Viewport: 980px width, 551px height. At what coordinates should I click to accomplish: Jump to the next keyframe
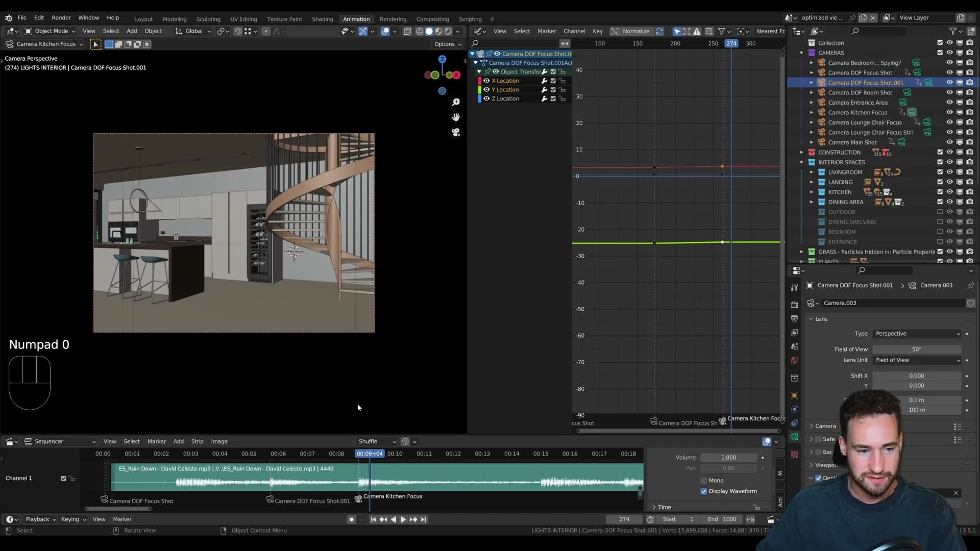coord(413,519)
